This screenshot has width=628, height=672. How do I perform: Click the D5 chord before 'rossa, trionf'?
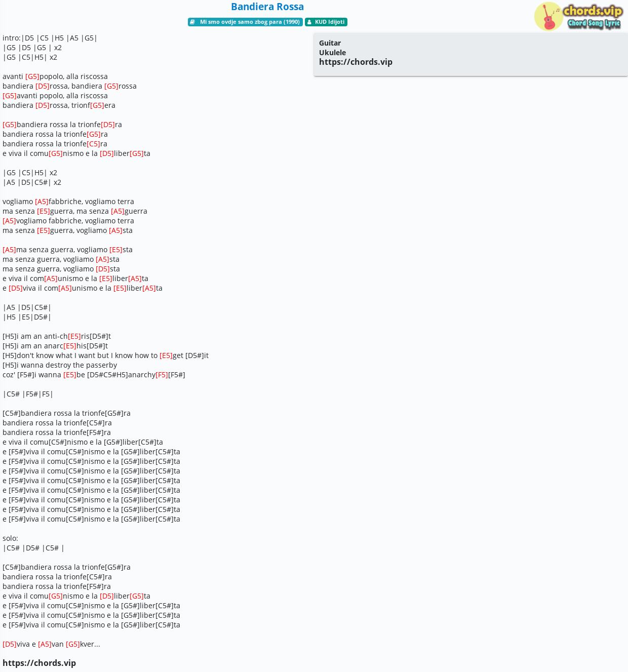click(43, 105)
